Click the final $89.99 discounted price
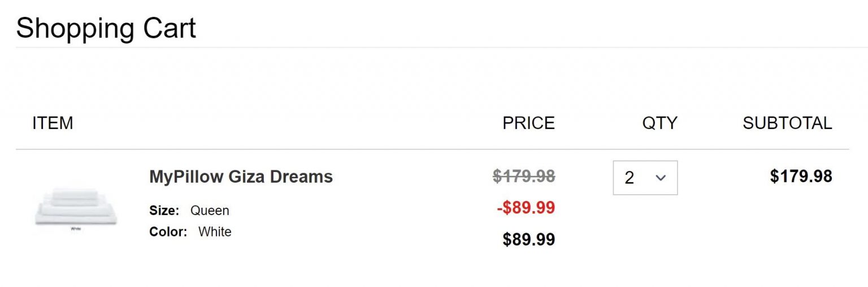The height and width of the screenshot is (287, 868). 528,239
